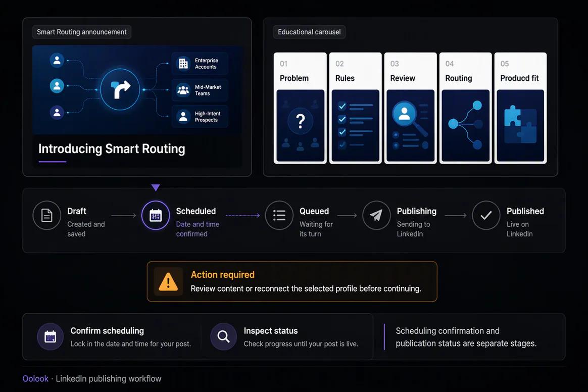Click the High-Intent Prospects person icon

click(x=183, y=117)
